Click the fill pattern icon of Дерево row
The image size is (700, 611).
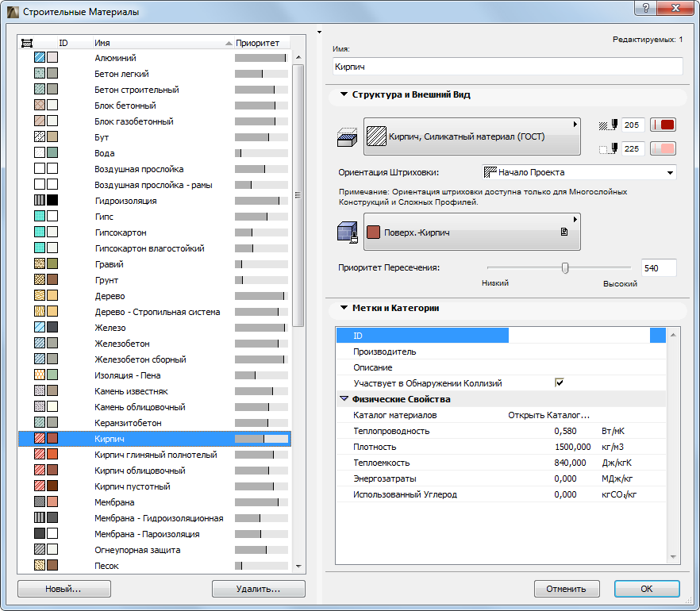tap(40, 295)
